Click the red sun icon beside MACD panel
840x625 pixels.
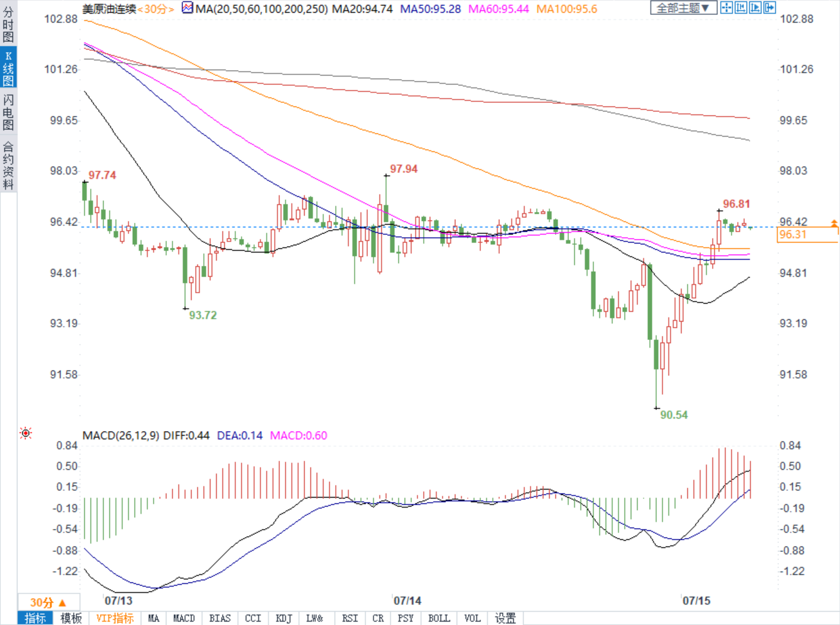[26, 433]
